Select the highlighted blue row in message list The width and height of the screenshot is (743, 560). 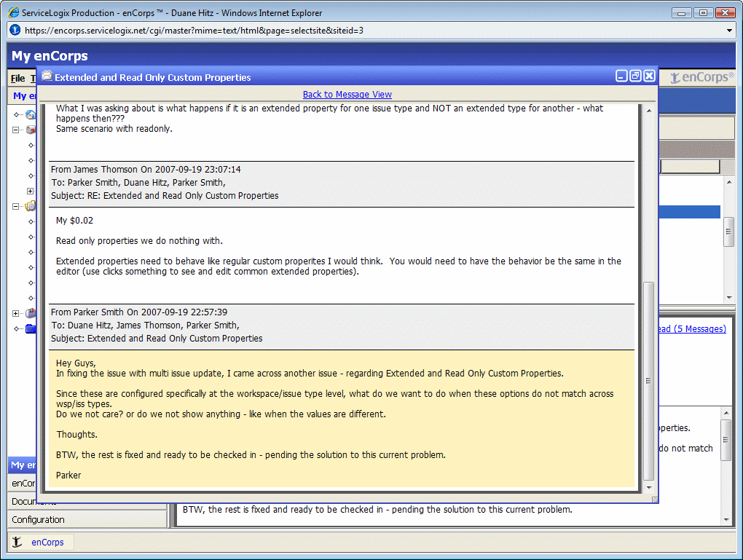689,212
